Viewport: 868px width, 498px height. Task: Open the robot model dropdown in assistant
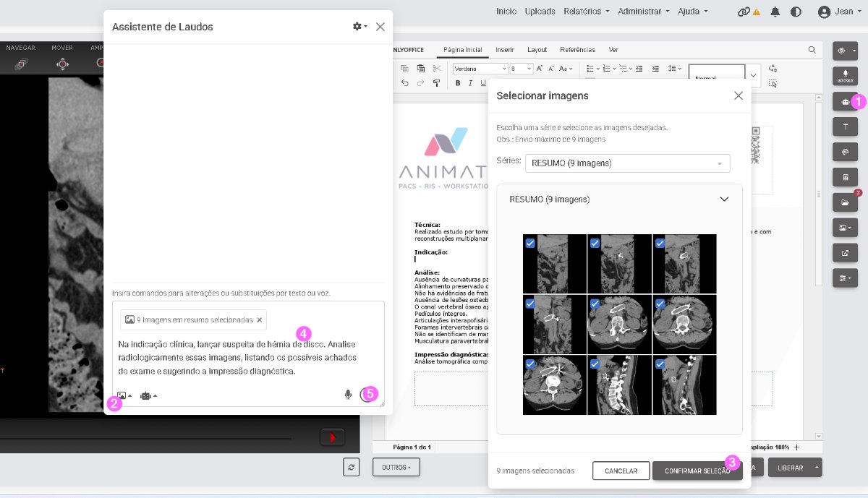(x=148, y=395)
